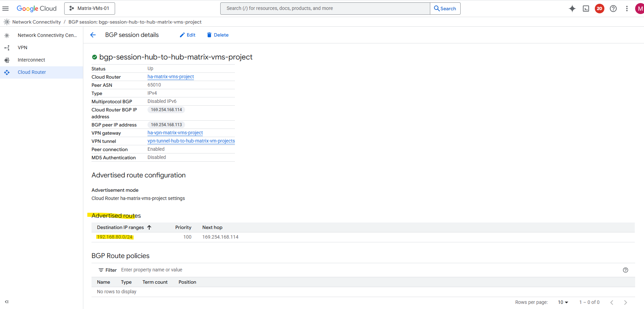The width and height of the screenshot is (644, 309).
Task: Click the Next hop column header
Action: (212, 227)
